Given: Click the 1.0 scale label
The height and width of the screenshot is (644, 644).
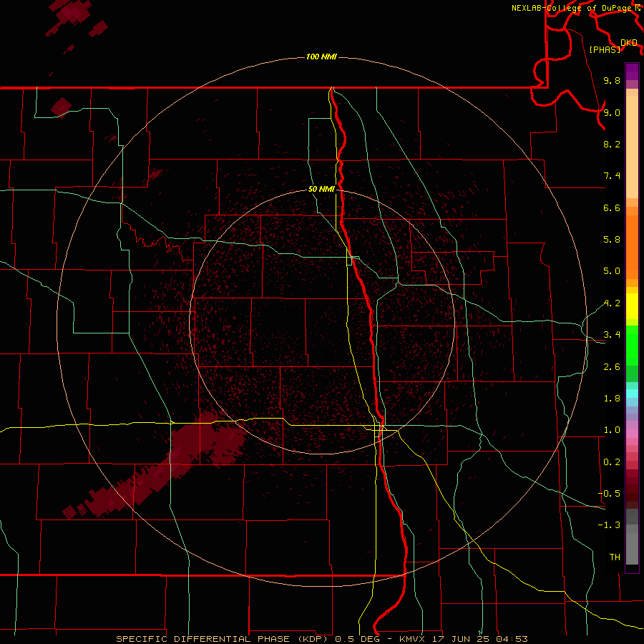Looking at the screenshot, I should (612, 430).
